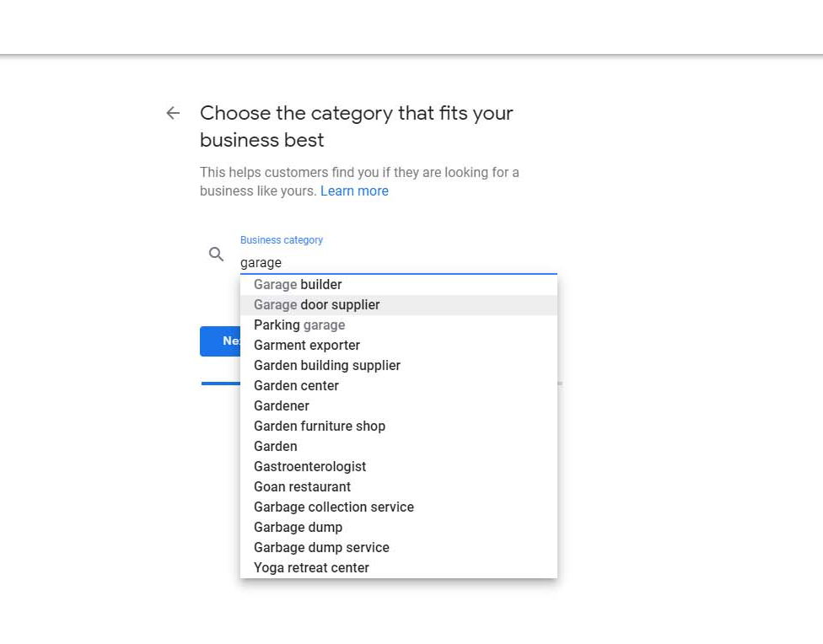
Task: Choose Garbage dump service category
Action: tap(321, 547)
